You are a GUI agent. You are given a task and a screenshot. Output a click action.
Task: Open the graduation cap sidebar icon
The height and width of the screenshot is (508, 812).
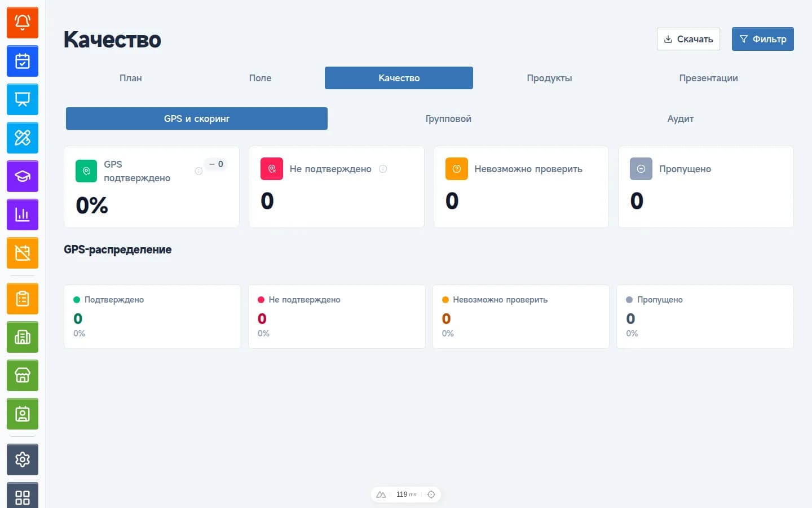[x=23, y=176]
